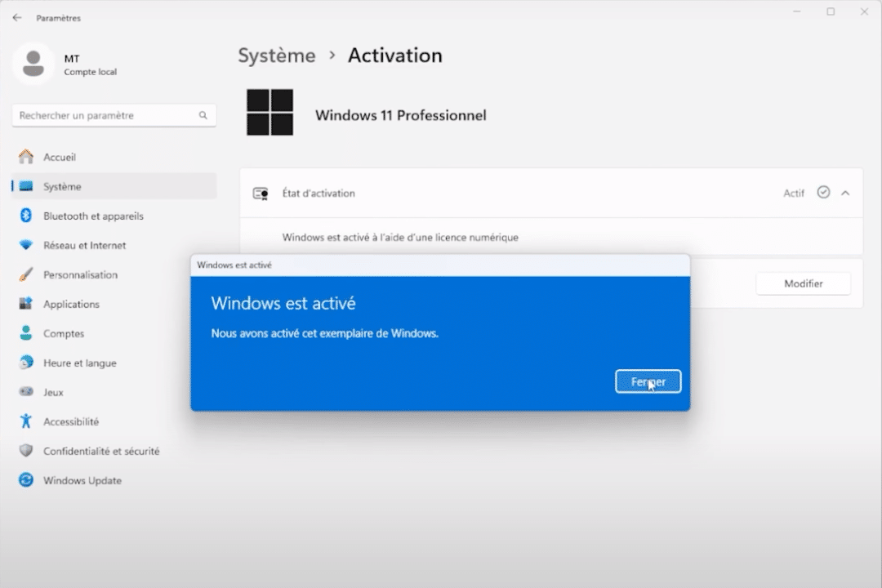Click the Modifier button

pyautogui.click(x=803, y=283)
